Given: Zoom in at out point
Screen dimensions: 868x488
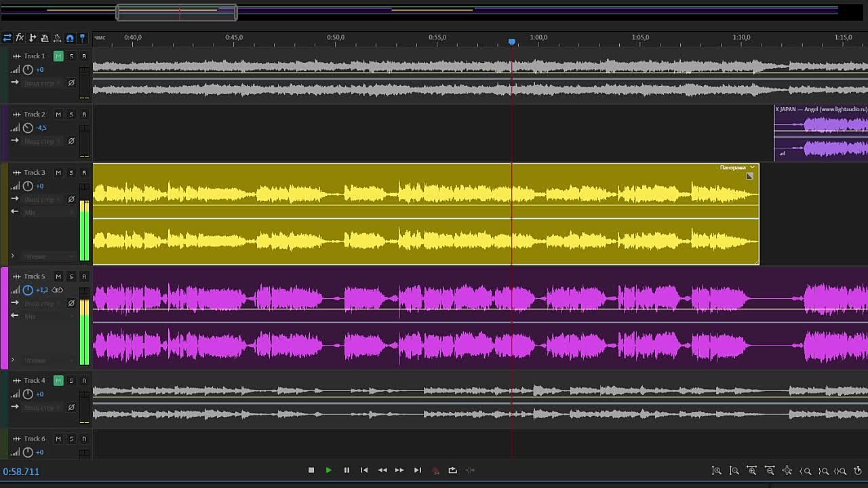Looking at the screenshot, I should [x=823, y=471].
